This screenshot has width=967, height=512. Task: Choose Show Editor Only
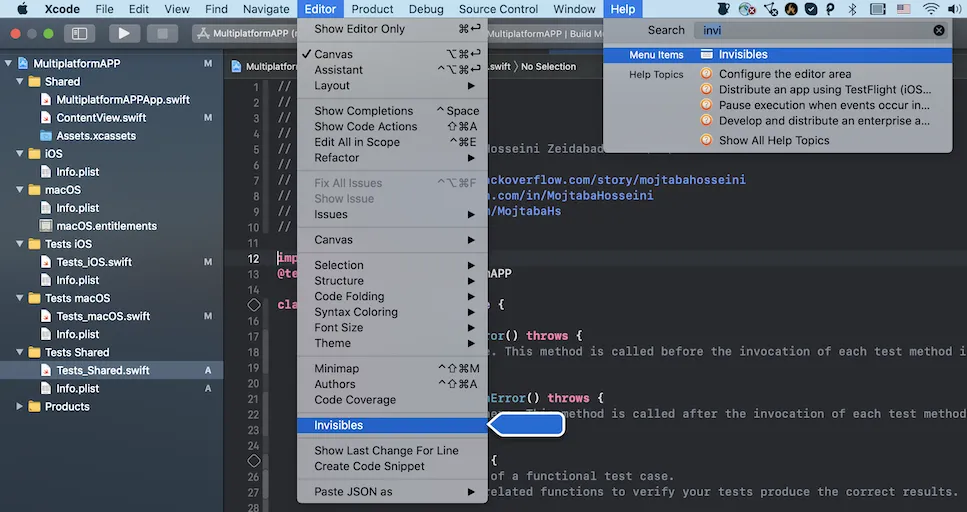pyautogui.click(x=392, y=29)
